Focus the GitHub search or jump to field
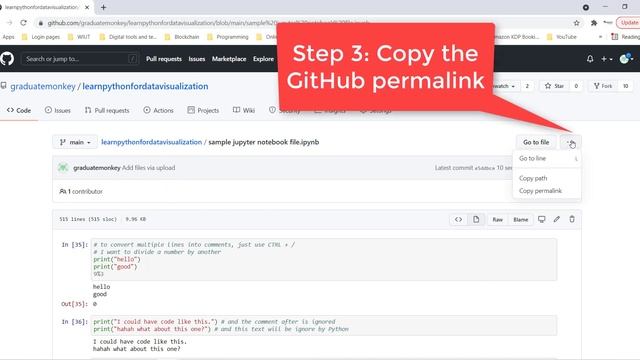Viewport: 640px width, 360px height. (x=80, y=59)
